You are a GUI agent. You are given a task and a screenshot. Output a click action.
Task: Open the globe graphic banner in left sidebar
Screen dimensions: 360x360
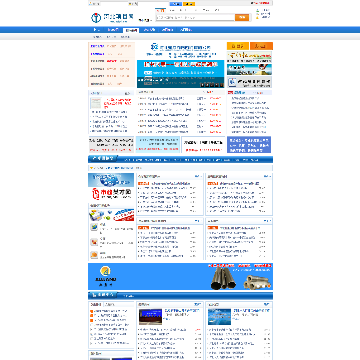(111, 180)
